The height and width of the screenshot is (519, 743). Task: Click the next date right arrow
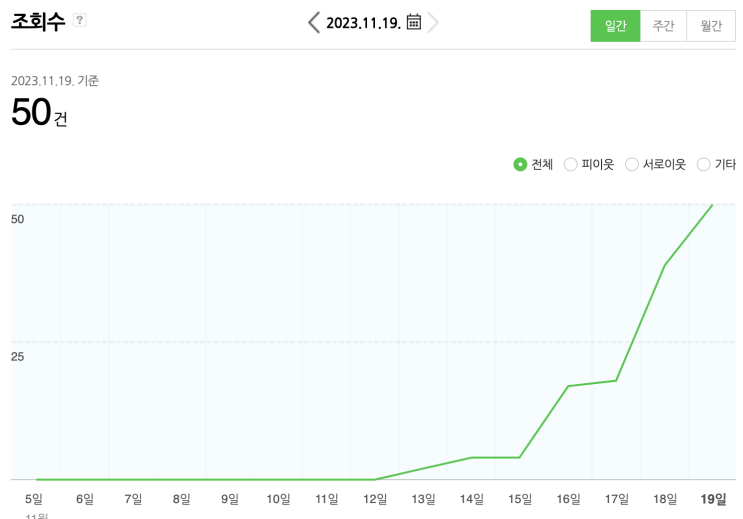(x=433, y=22)
